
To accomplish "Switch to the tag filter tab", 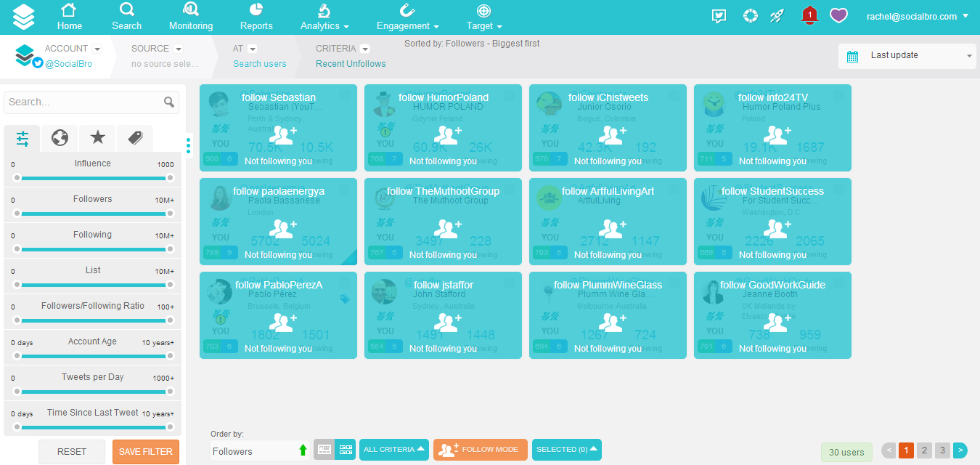I will pyautogui.click(x=135, y=137).
